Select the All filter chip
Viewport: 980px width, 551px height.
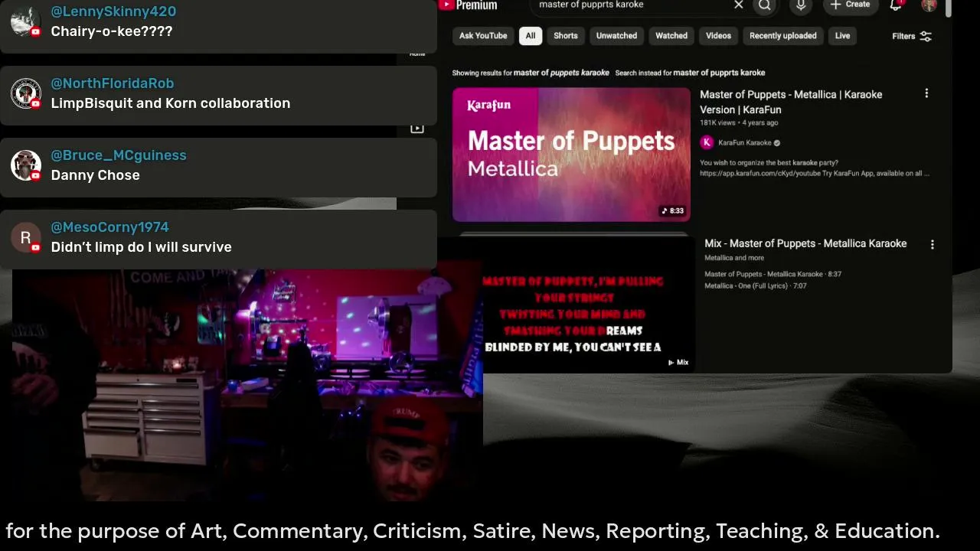click(531, 36)
